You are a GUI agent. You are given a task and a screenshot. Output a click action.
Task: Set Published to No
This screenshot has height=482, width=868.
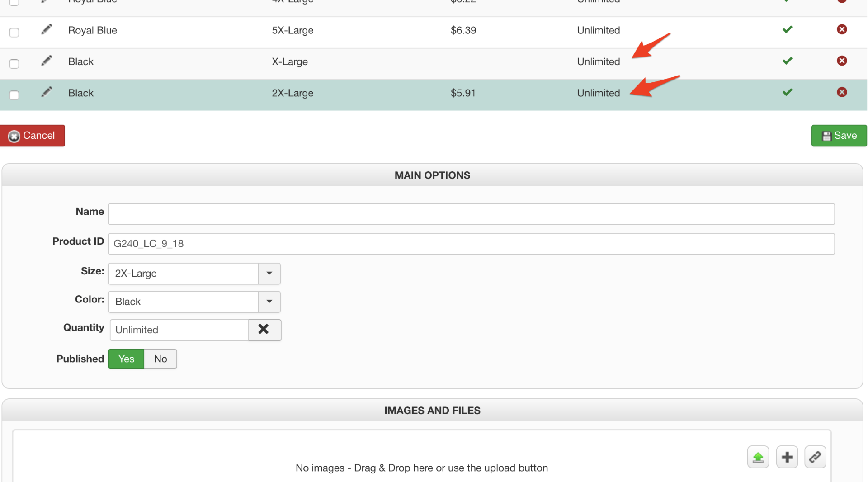tap(160, 359)
